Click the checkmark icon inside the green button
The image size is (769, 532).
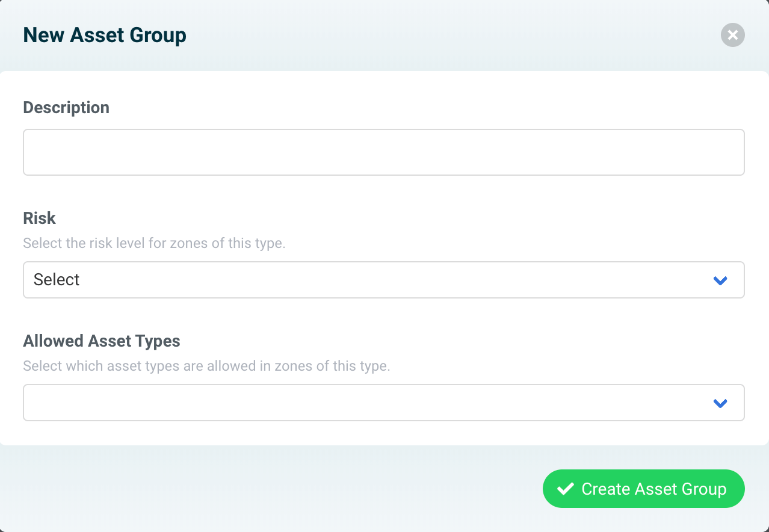[x=564, y=489]
